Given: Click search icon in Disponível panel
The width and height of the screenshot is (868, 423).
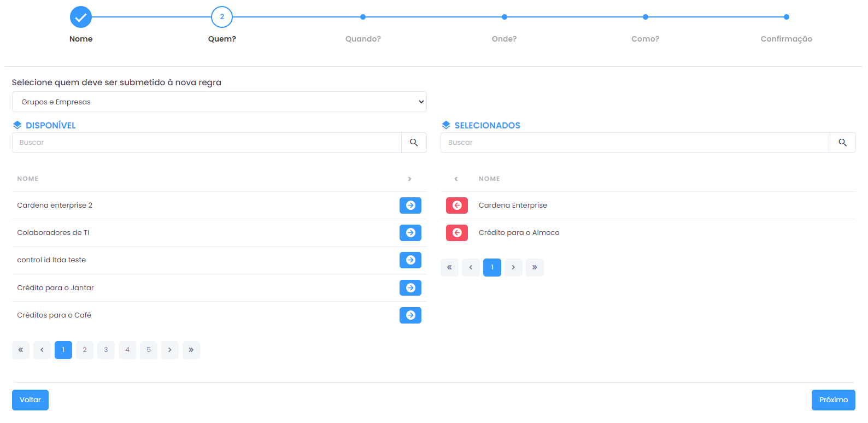Looking at the screenshot, I should (414, 143).
